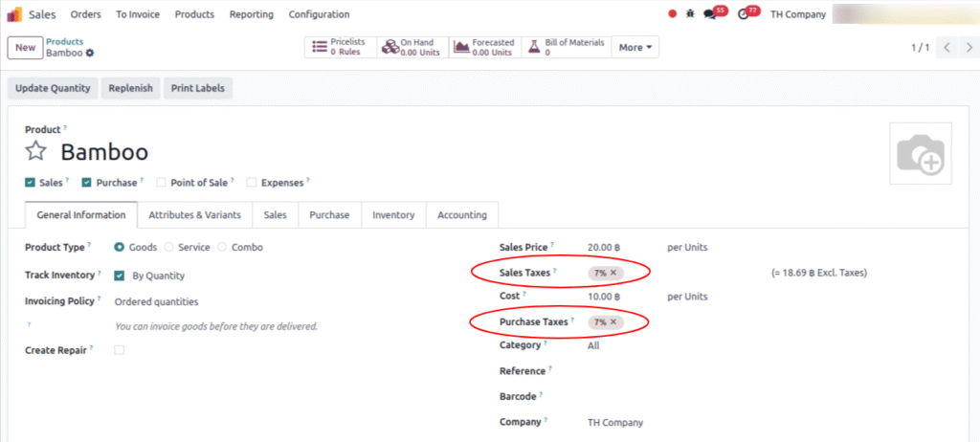Open the debug bug icon menu

[689, 14]
